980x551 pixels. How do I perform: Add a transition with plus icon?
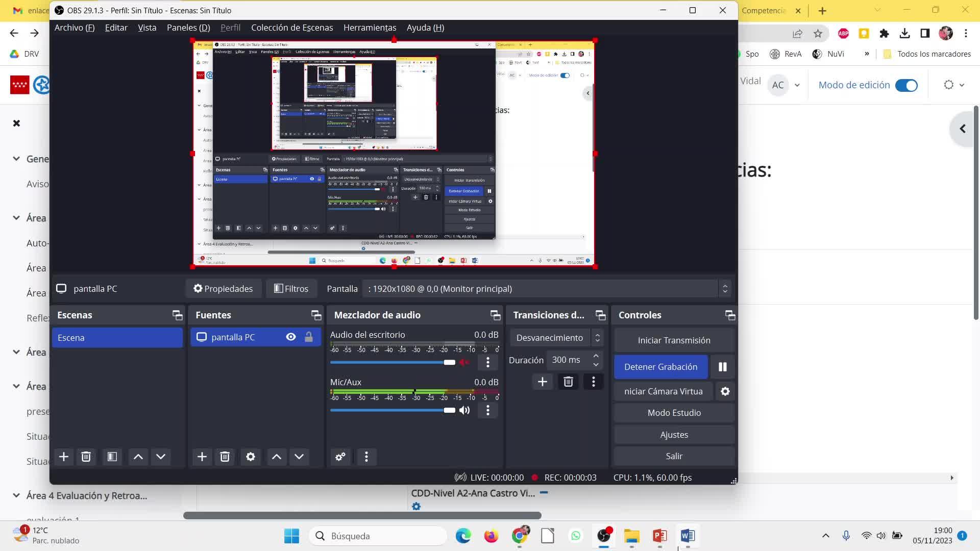click(542, 382)
